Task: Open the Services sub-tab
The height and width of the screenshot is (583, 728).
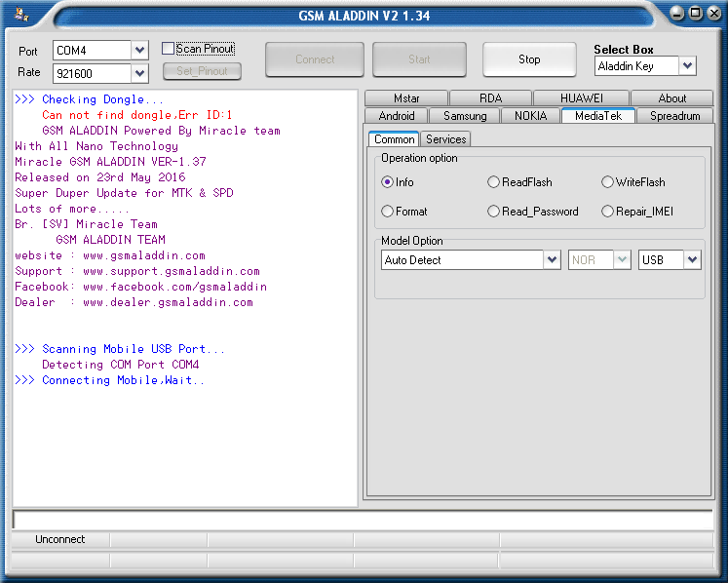Action: pyautogui.click(x=445, y=138)
